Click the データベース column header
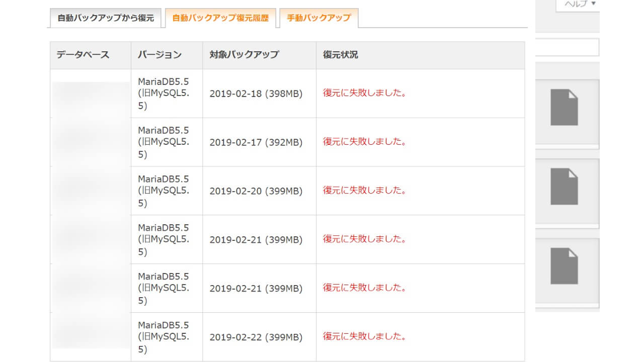Image resolution: width=644 pixels, height=362 pixels. pos(83,55)
